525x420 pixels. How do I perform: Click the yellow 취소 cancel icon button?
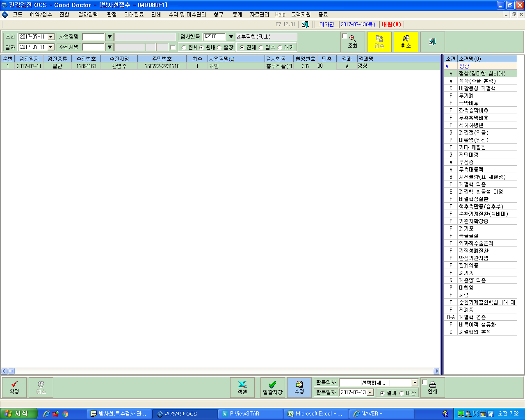(406, 41)
